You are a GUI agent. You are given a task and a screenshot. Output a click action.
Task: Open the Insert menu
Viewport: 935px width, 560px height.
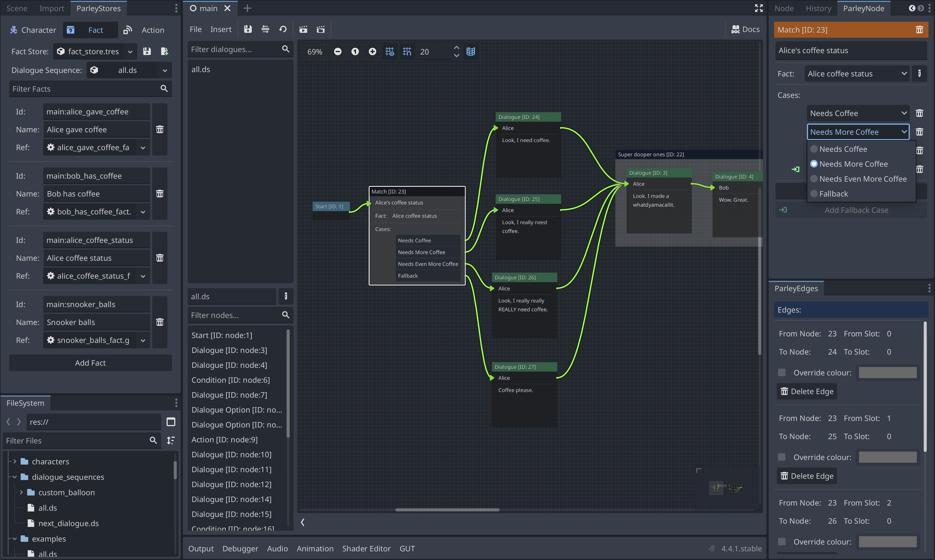pyautogui.click(x=221, y=29)
